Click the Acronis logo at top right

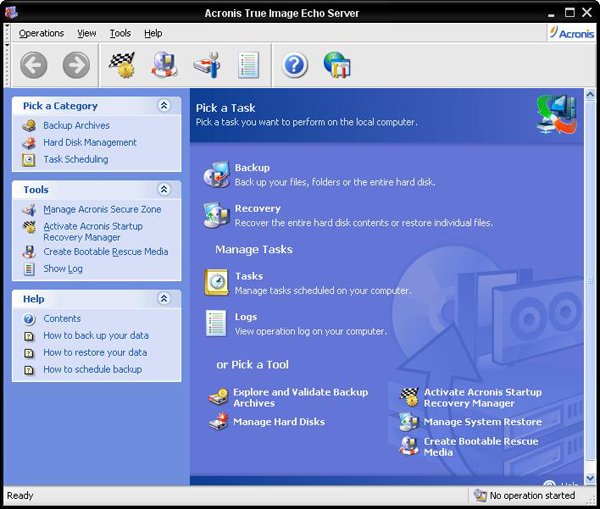pos(572,33)
